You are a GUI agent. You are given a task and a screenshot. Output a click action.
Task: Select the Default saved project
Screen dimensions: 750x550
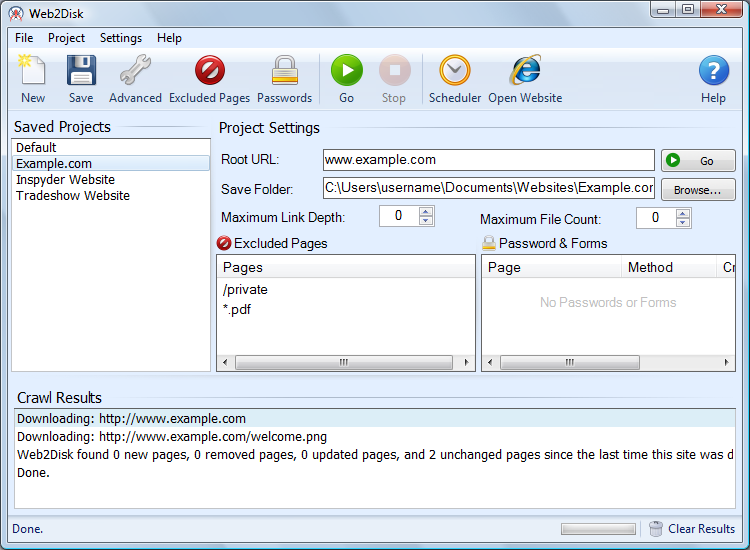(x=110, y=147)
